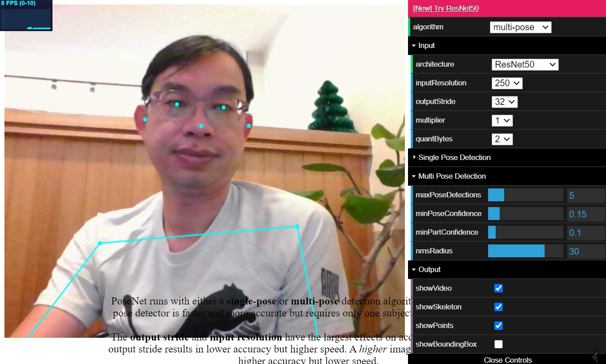Open the algorithm multi-pose dropdown
Screen dimensions: 606x364
(521, 27)
